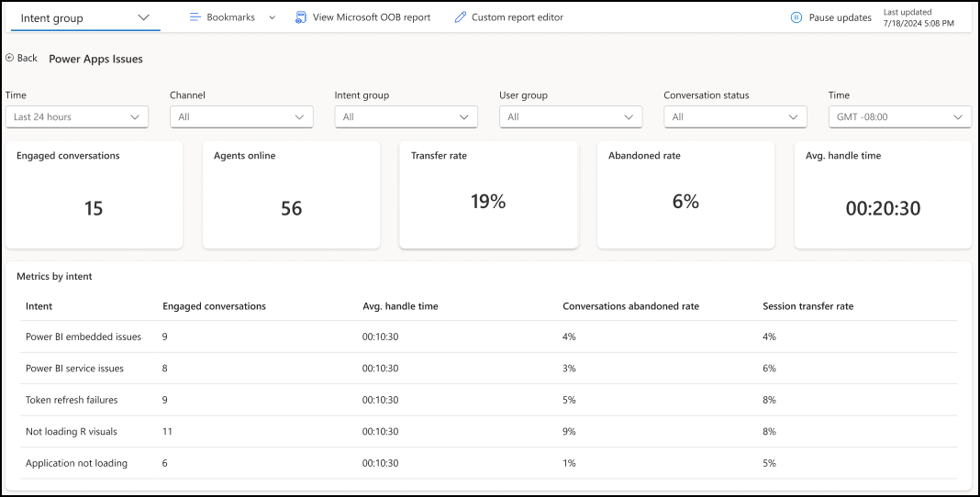
Task: Open the Bookmarks menu
Action: point(230,17)
